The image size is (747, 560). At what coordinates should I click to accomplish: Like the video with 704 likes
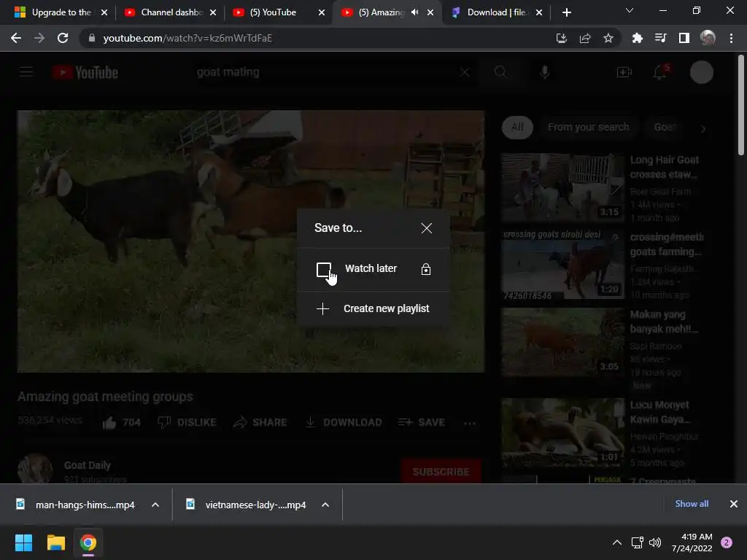[x=122, y=422]
